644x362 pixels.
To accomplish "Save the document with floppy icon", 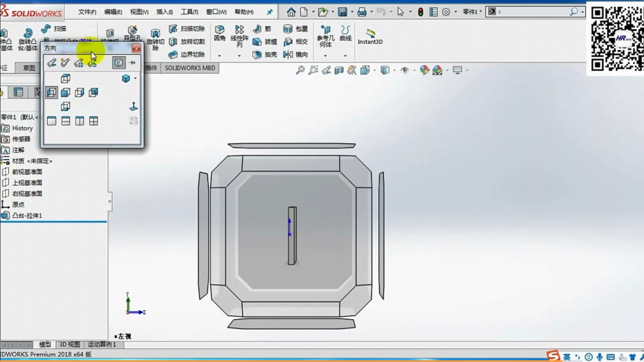I will tap(342, 12).
